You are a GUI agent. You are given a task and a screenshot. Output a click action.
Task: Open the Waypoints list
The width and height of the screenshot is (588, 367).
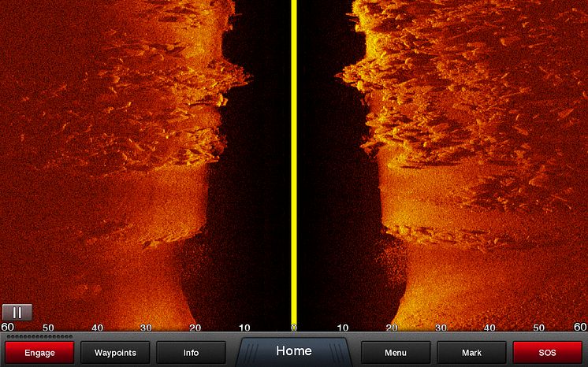tap(115, 352)
